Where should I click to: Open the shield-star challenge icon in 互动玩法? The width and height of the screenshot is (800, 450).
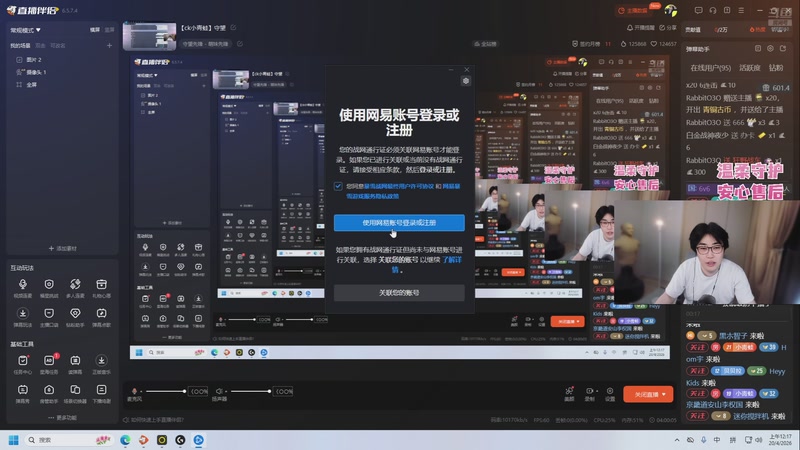tap(49, 285)
